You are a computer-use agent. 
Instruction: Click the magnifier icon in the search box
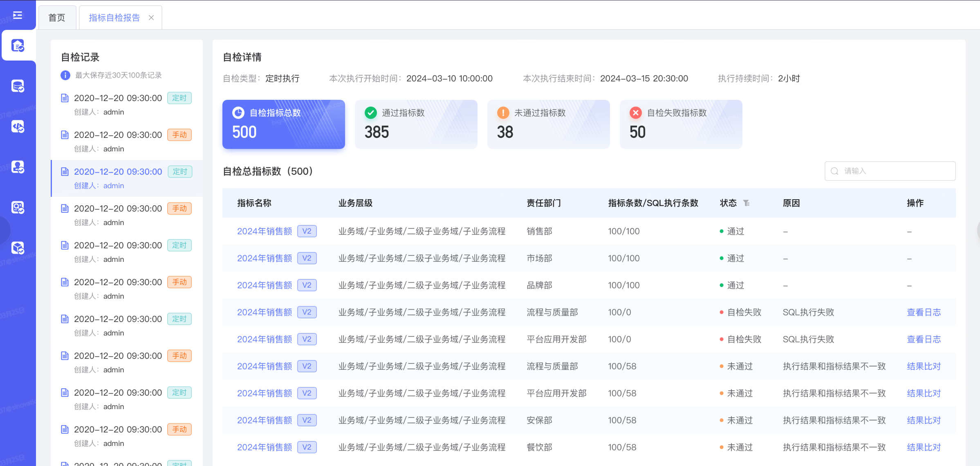[835, 171]
